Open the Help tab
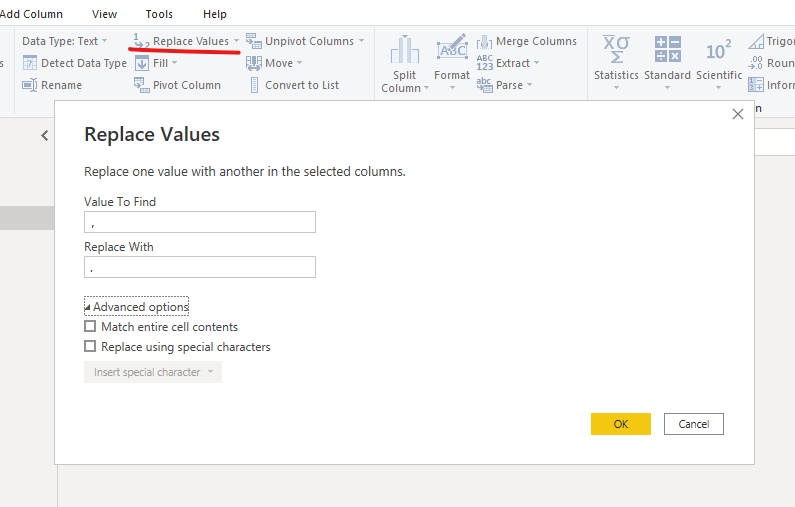The image size is (795, 507). [215, 14]
